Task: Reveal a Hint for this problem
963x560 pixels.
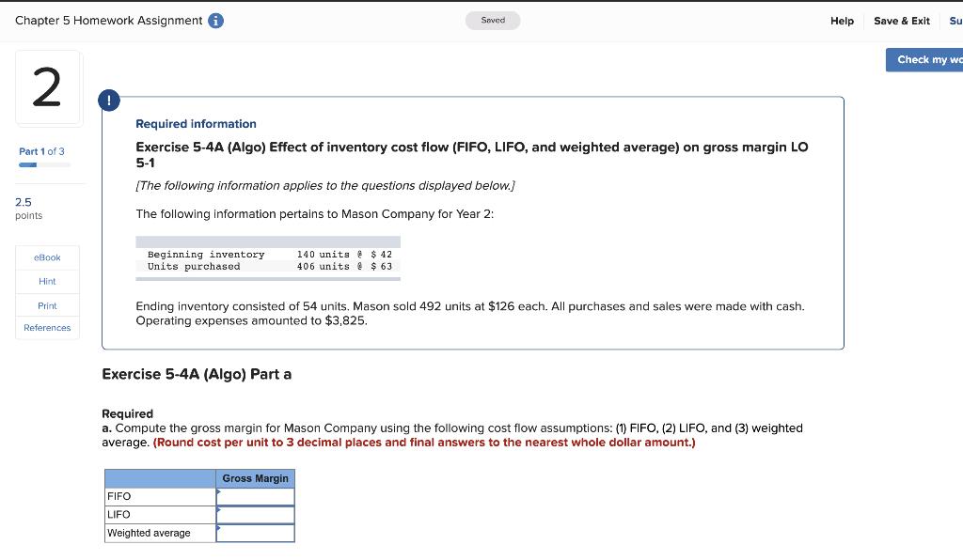Action: 47,281
